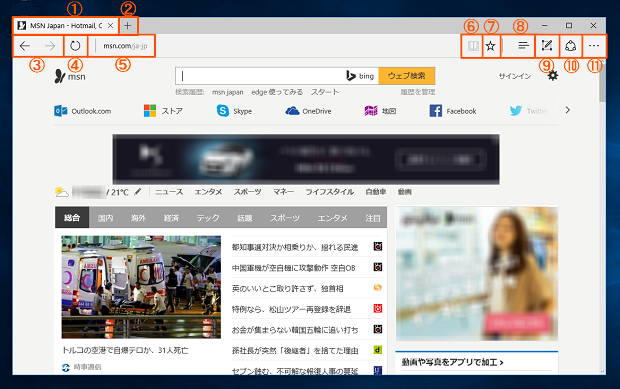Open the サインイン sign-in link

pos(515,76)
